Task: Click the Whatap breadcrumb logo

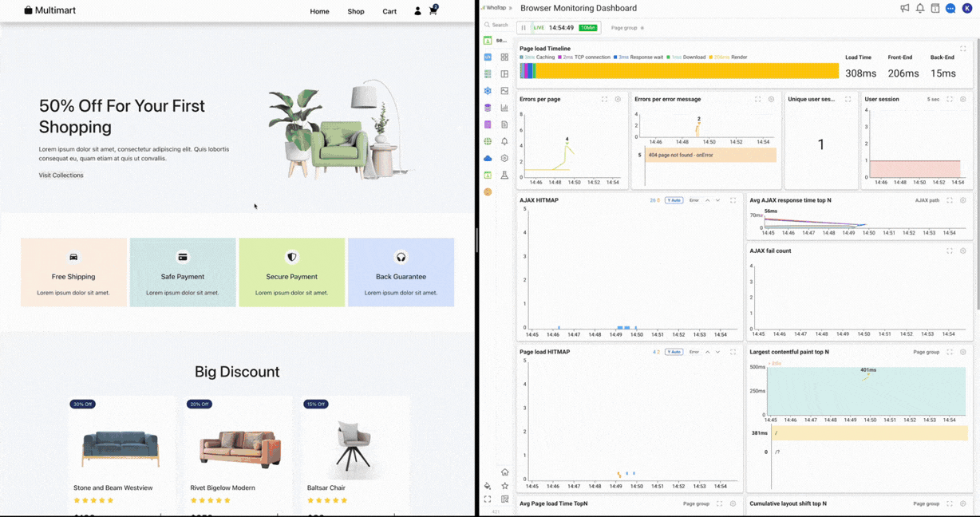Action: coord(496,8)
